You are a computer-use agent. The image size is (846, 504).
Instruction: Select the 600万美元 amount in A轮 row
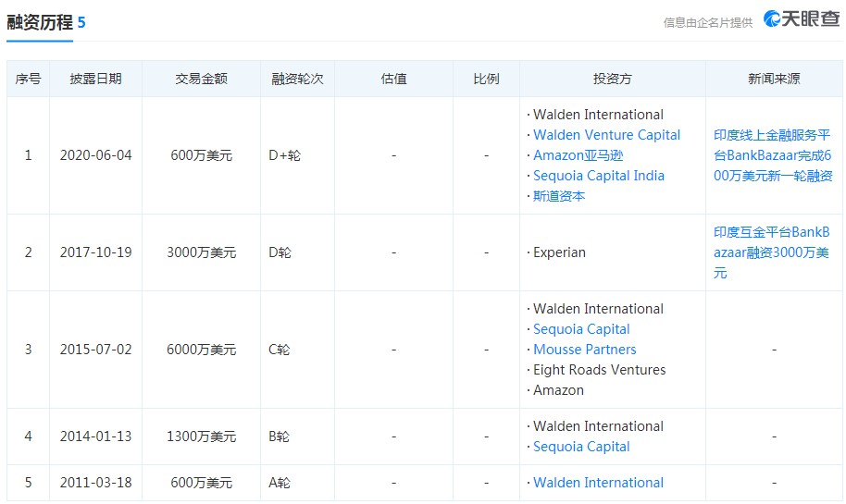201,483
